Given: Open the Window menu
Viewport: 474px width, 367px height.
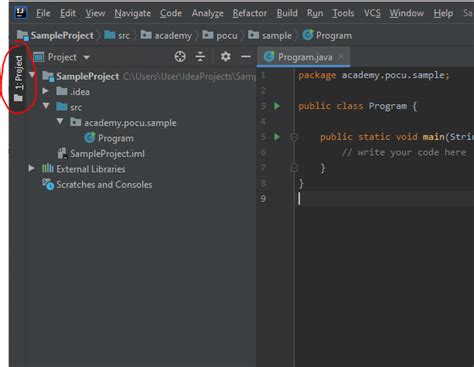Looking at the screenshot, I should (x=406, y=13).
